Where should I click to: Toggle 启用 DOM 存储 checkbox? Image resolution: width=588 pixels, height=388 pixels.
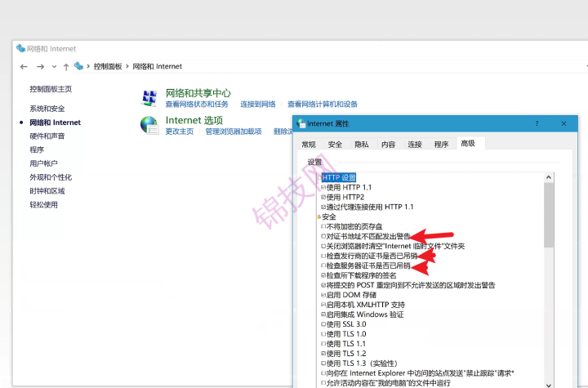(323, 295)
